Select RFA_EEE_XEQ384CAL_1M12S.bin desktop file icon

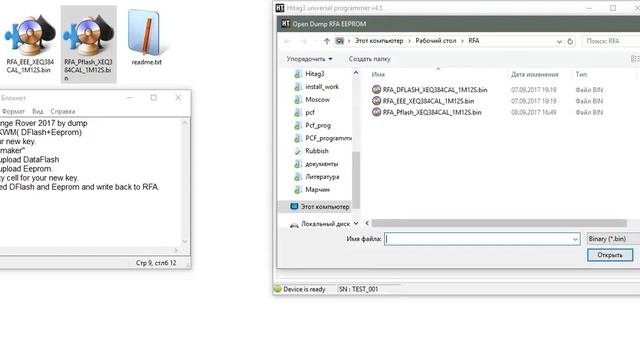click(x=30, y=44)
